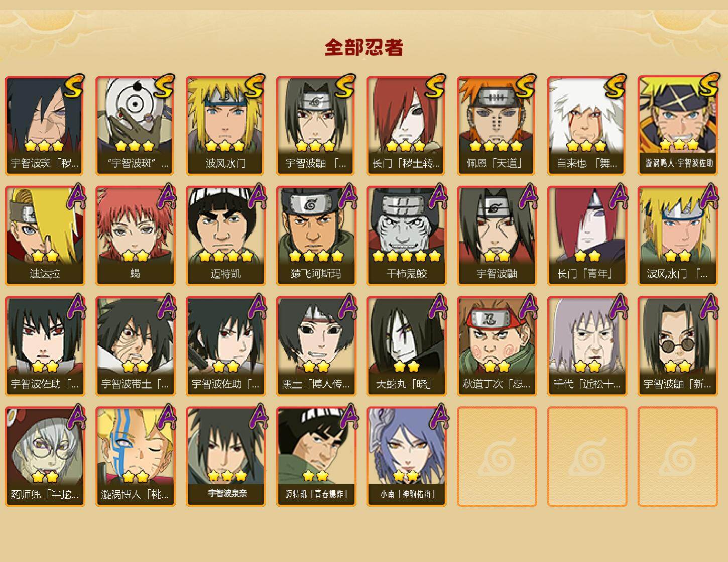The image size is (728, 562).
Task: Open the 千代「近松十...」 ninja card
Action: (x=587, y=346)
